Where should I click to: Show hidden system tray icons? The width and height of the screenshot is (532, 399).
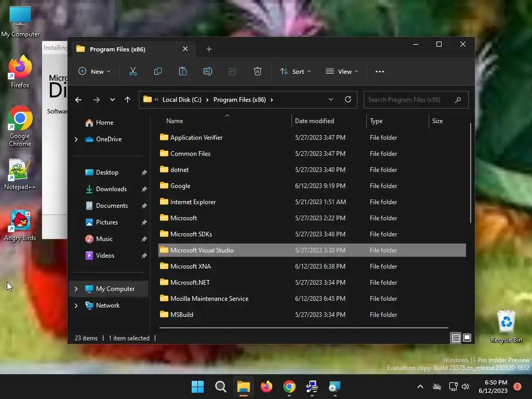420,387
